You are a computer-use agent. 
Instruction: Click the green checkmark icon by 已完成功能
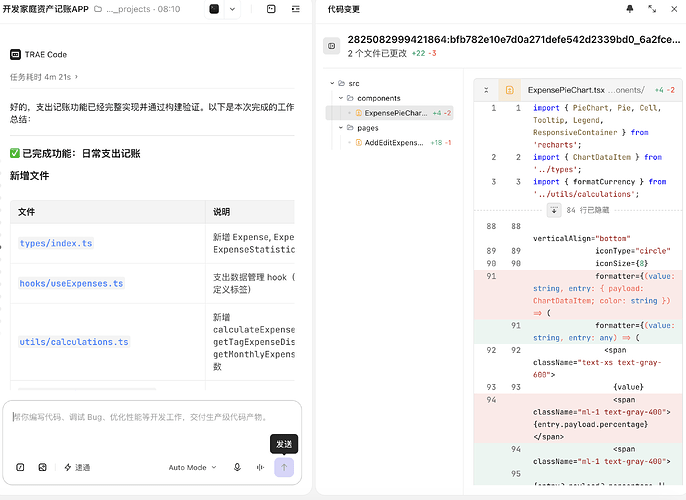tap(15, 153)
